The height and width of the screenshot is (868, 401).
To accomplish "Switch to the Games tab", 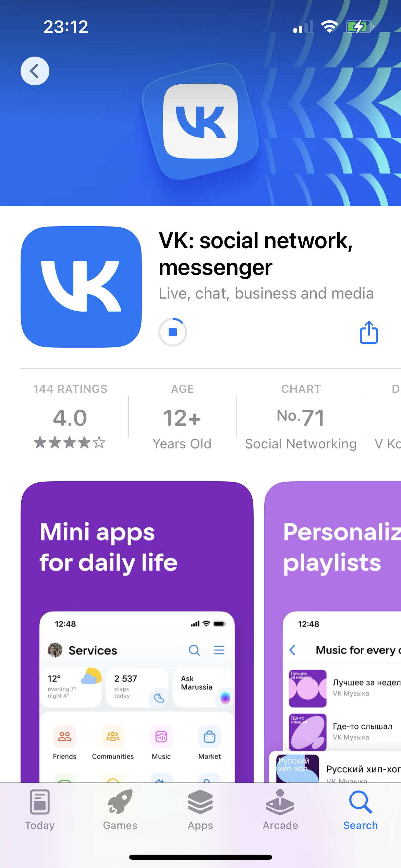I will tap(120, 810).
